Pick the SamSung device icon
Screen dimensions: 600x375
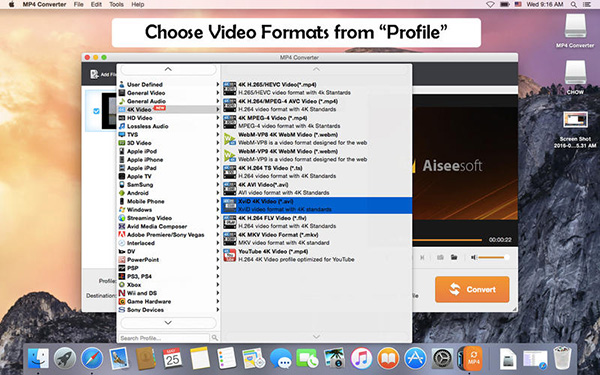click(x=122, y=185)
